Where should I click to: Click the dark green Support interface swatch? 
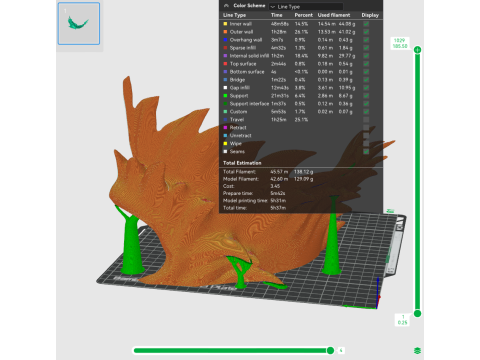(225, 104)
